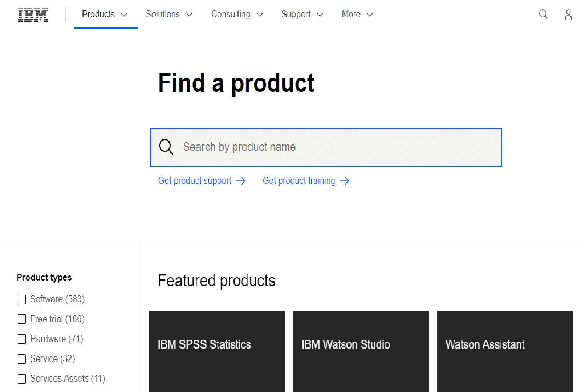Open the search icon in the top bar
The width and height of the screenshot is (581, 392).
point(543,14)
